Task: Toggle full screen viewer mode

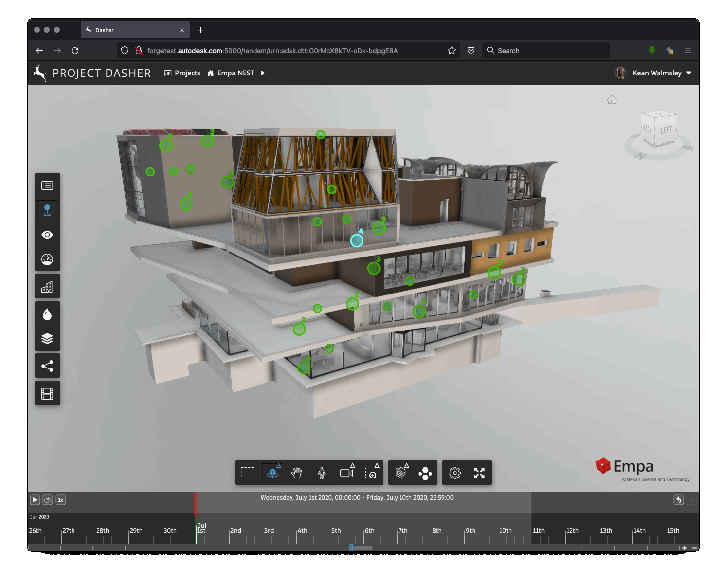Action: tap(479, 473)
